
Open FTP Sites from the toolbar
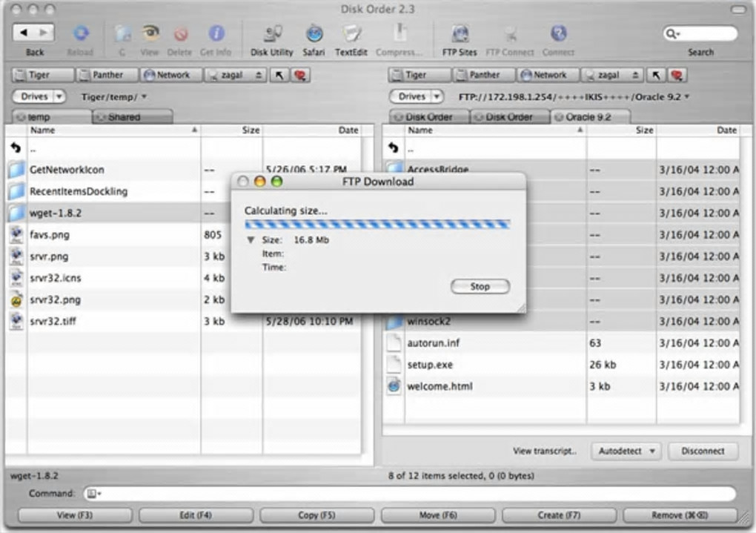click(x=460, y=33)
